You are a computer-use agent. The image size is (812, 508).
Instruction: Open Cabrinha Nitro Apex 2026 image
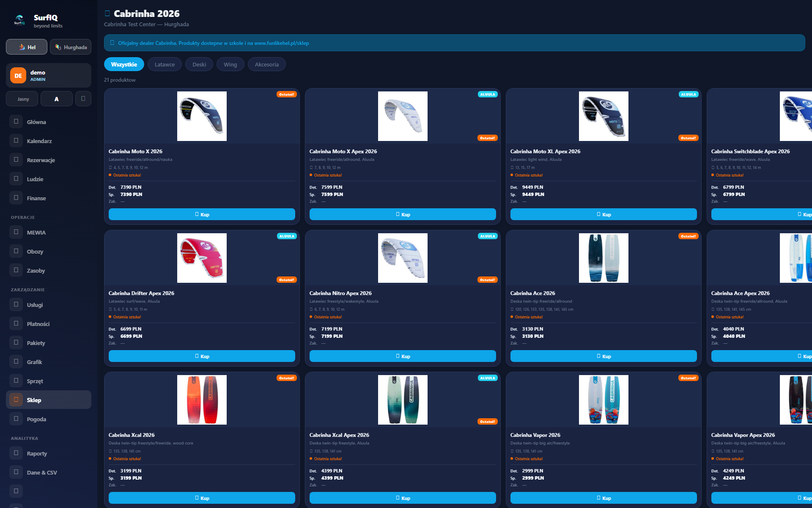tap(403, 258)
